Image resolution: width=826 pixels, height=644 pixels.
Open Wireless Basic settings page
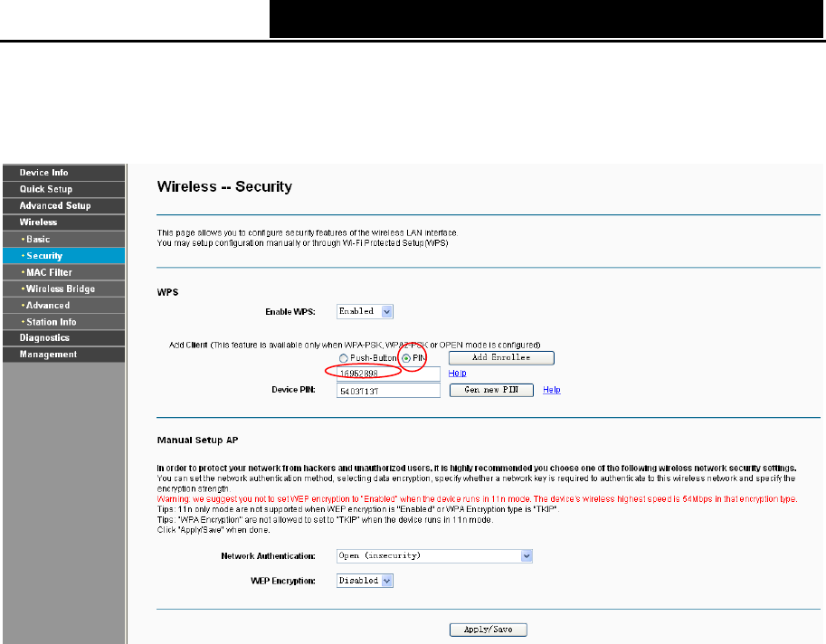[x=63, y=239]
